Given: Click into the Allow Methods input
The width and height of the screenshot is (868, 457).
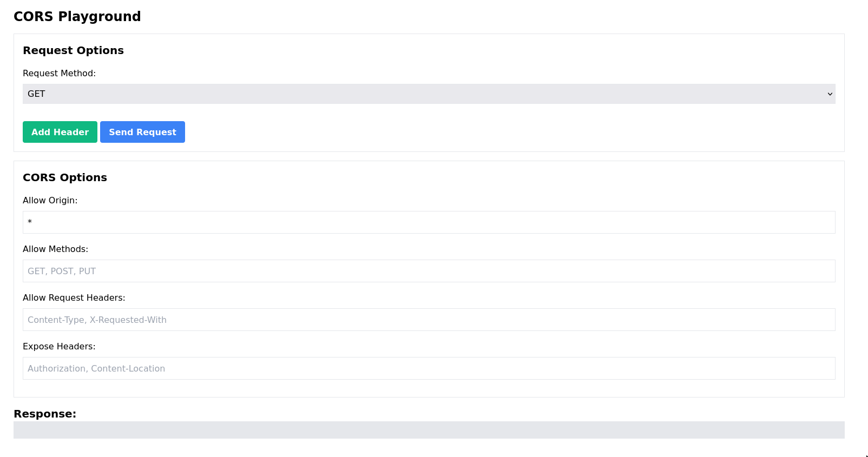Looking at the screenshot, I should [x=429, y=271].
